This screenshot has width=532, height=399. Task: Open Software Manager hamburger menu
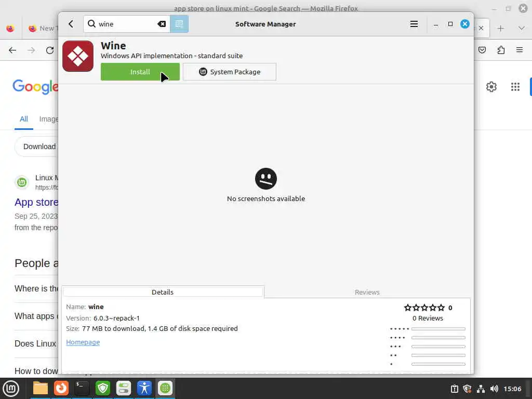pos(414,24)
